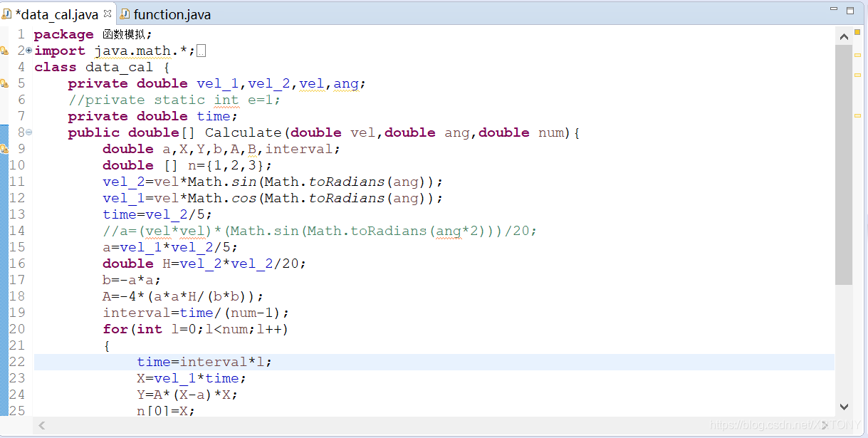Click the 'for' keyword on line 20
Image resolution: width=868 pixels, height=438 pixels.
point(115,329)
